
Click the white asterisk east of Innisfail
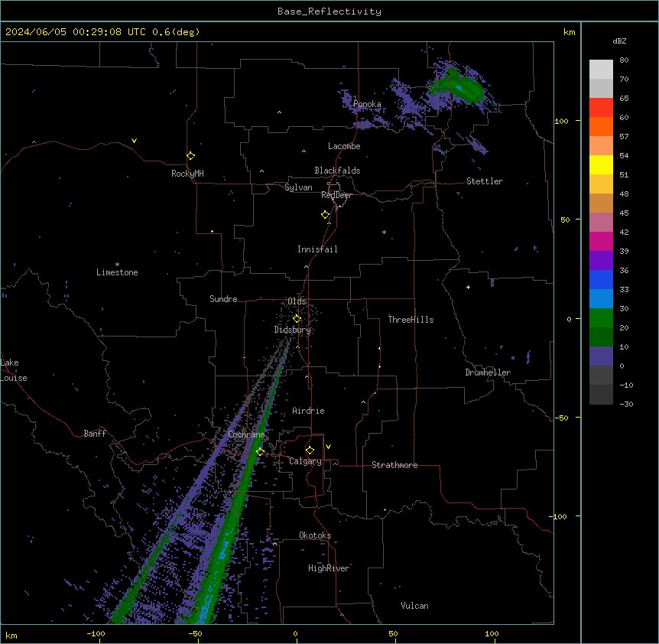click(x=384, y=232)
